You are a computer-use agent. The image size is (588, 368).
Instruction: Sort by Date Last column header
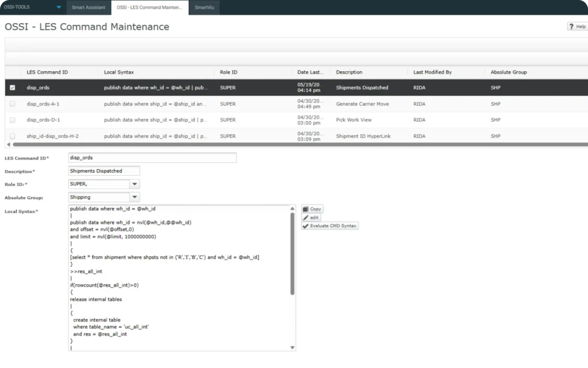[x=311, y=72]
